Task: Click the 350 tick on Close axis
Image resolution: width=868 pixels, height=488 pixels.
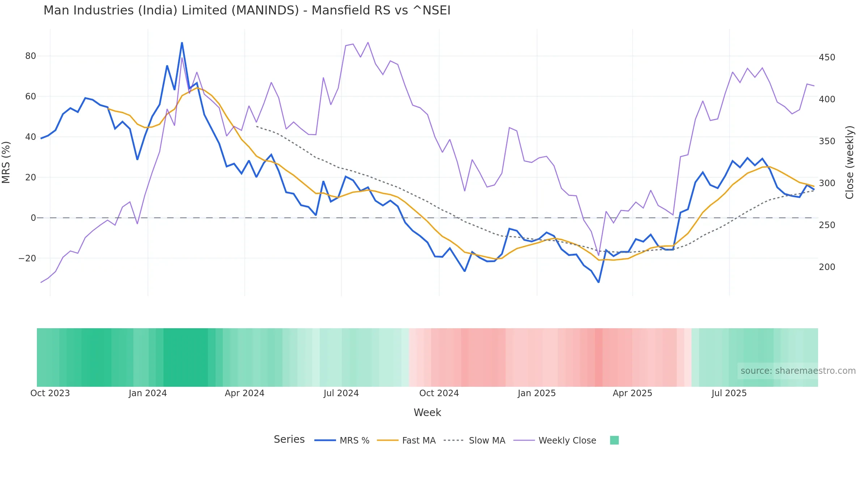Action: [x=827, y=141]
